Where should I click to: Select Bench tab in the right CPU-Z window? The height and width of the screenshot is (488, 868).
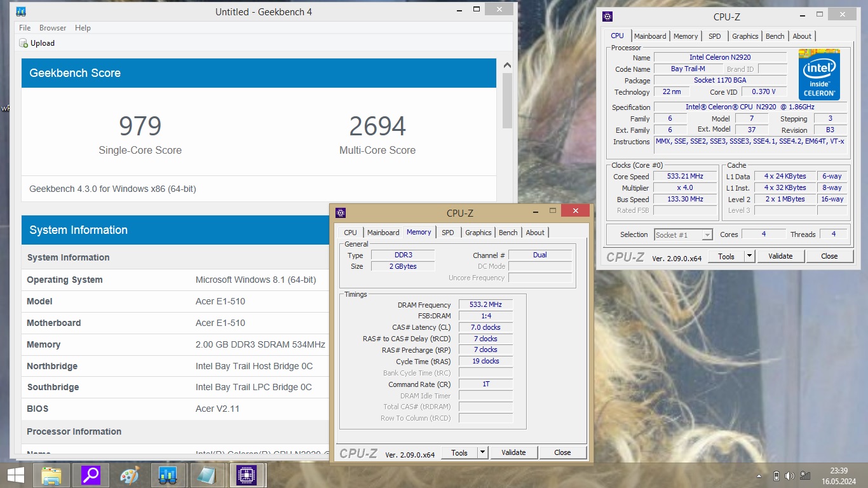click(775, 36)
